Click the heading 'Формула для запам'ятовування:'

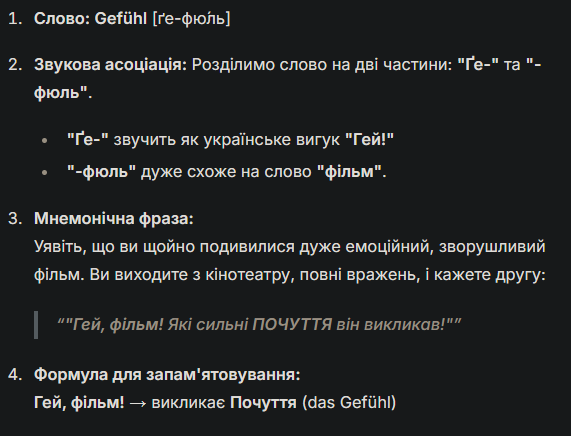(x=167, y=374)
